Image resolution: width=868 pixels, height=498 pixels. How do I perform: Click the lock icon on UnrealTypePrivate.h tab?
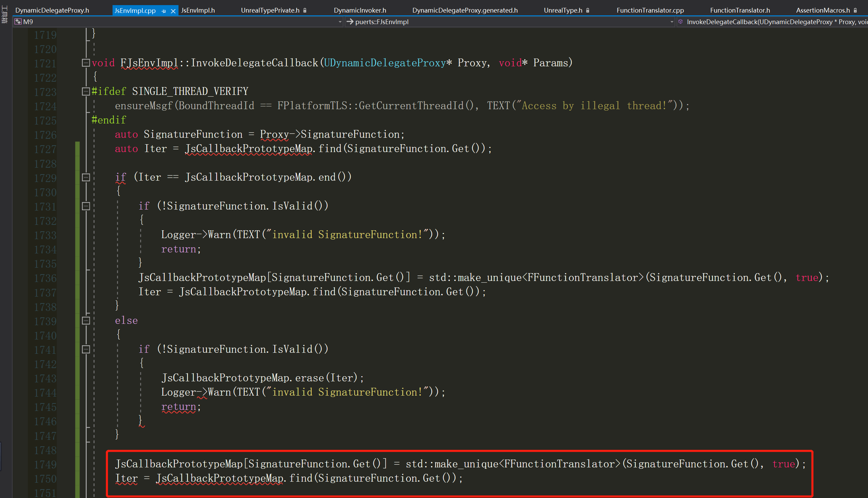[304, 10]
